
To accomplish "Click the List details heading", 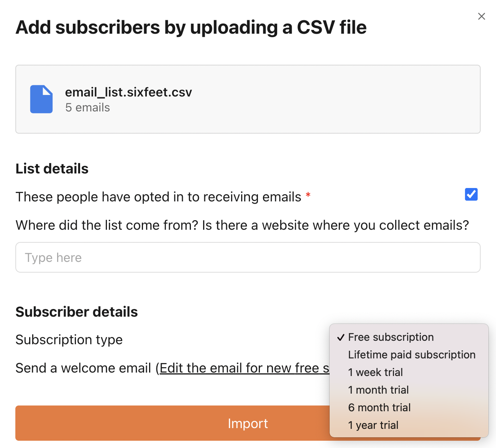I will [52, 168].
